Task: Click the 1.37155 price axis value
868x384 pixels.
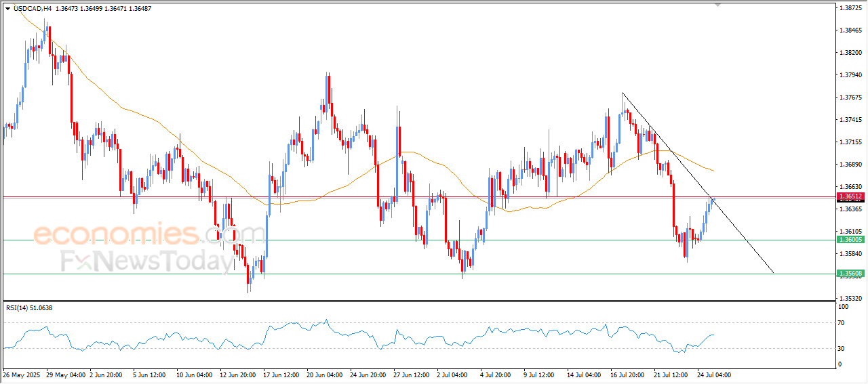Action: point(850,142)
